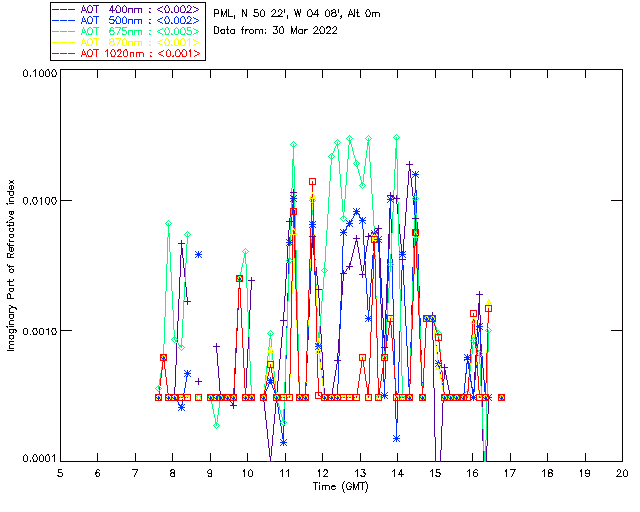The width and height of the screenshot is (640, 512).
Task: Click the Time (GMT) axis label
Action: (341, 487)
